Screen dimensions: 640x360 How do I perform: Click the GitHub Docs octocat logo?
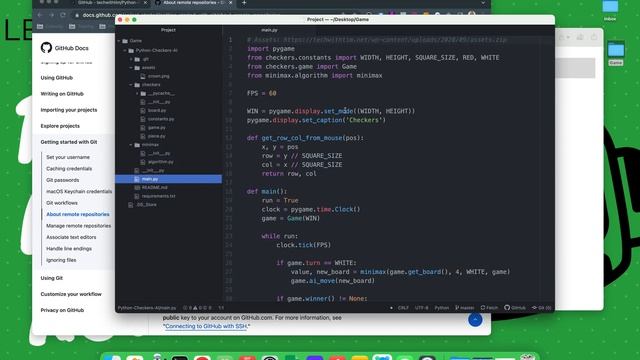[46, 48]
